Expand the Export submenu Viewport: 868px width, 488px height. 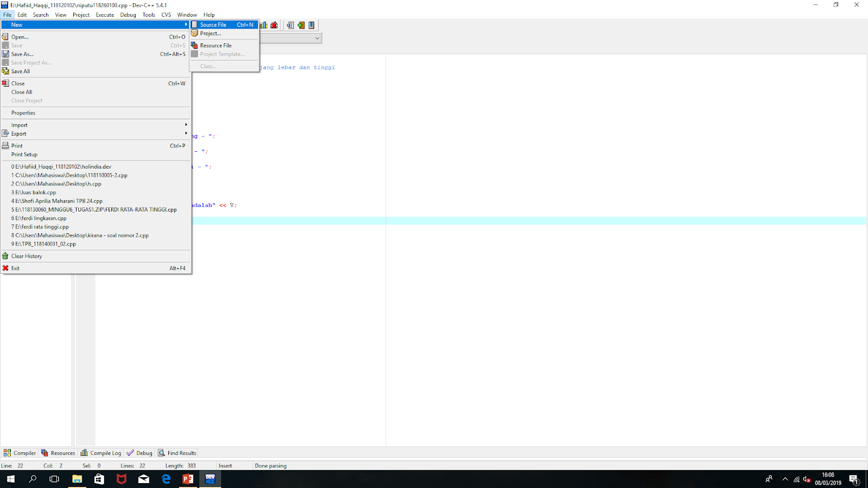coord(95,133)
